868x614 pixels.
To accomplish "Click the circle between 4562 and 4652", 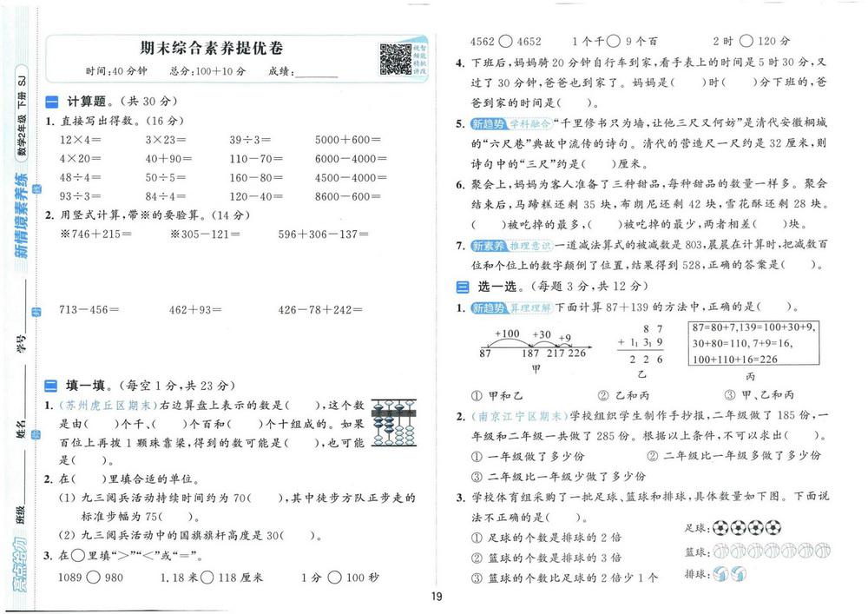I will tap(505, 41).
